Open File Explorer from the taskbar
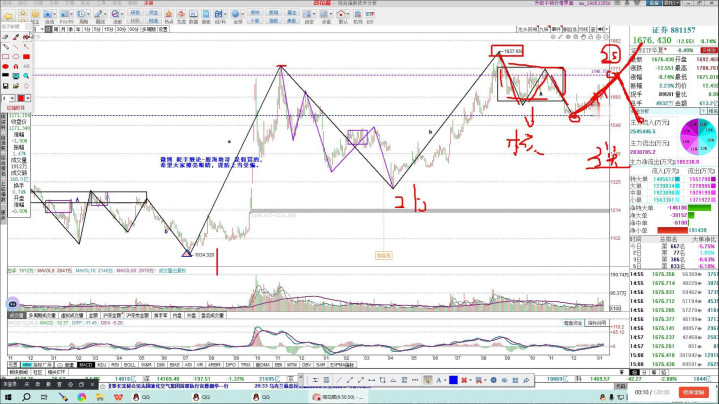This screenshot has height=404, width=719. 100,397
